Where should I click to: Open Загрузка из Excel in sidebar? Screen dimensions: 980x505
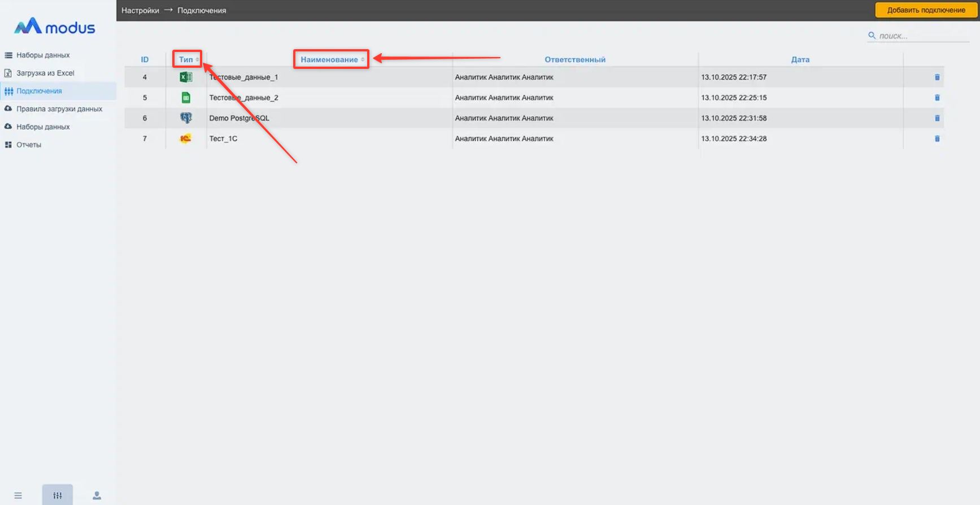(45, 73)
